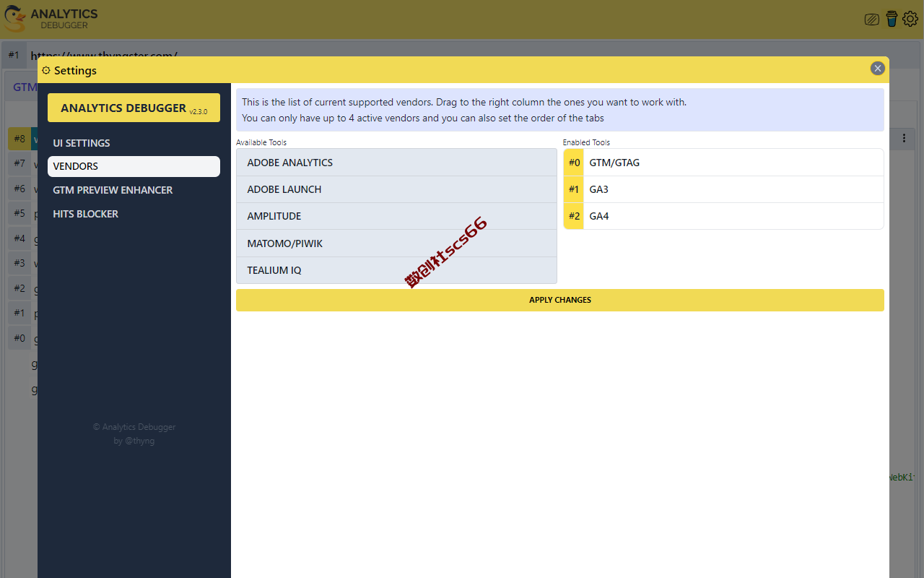Click the #1 order badge for GA3
The width and height of the screenshot is (924, 578).
point(574,189)
